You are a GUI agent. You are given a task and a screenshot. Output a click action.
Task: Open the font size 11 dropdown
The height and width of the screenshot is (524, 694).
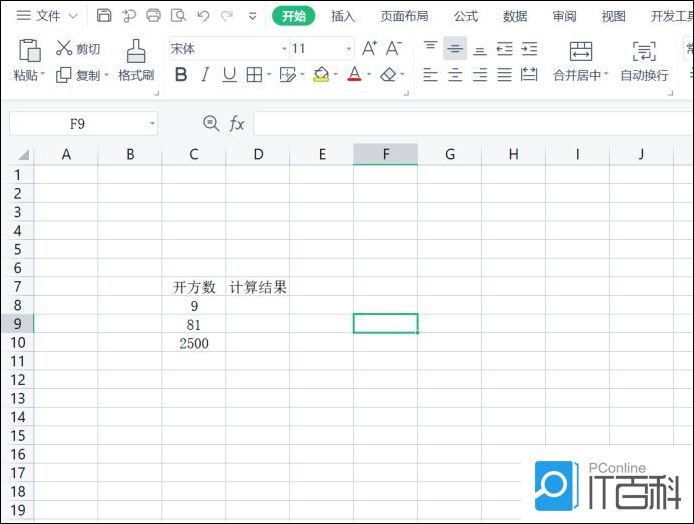[x=349, y=49]
